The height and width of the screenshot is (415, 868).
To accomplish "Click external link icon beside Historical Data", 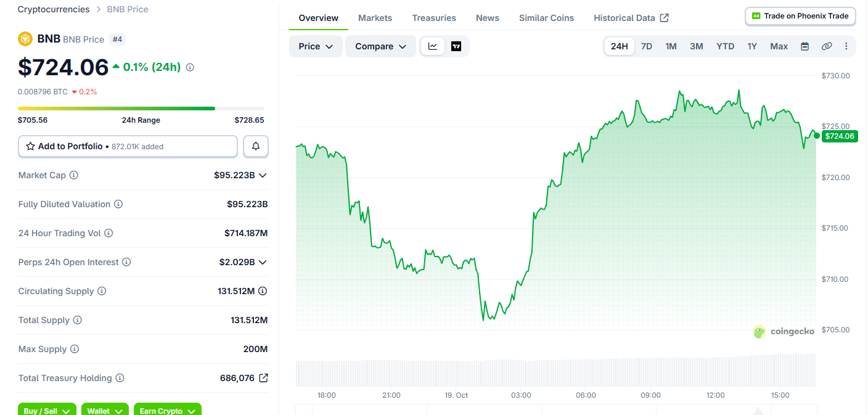I will click(665, 18).
